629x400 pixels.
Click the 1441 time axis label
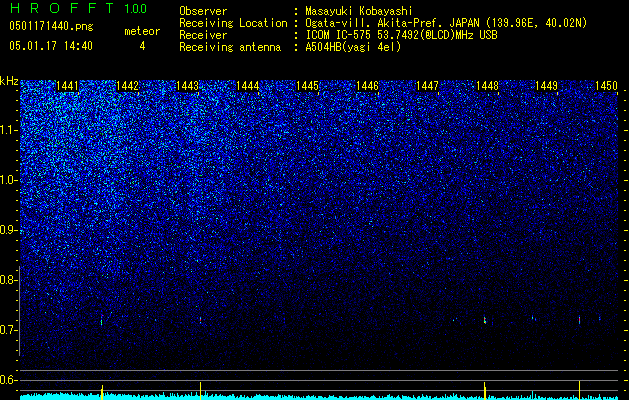pos(67,86)
